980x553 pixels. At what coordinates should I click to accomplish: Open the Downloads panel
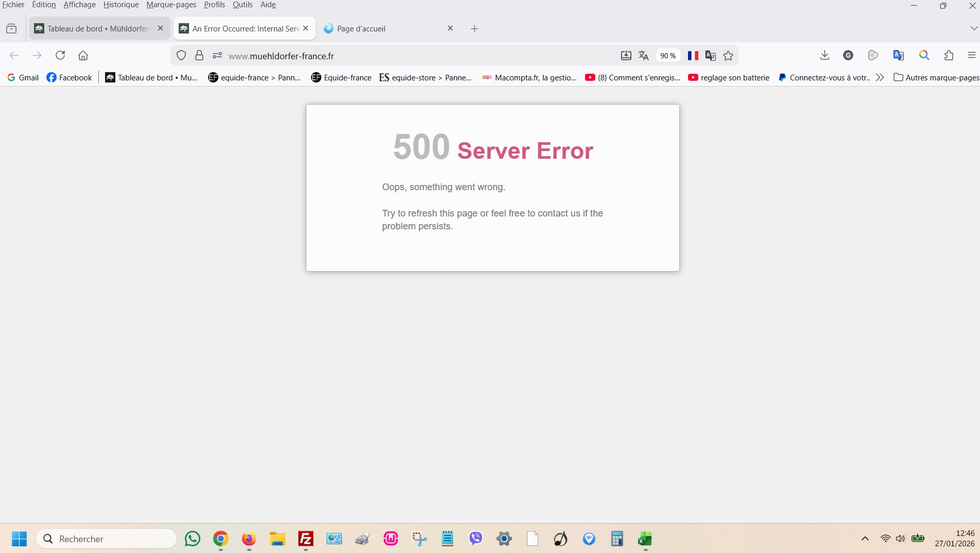coord(824,56)
